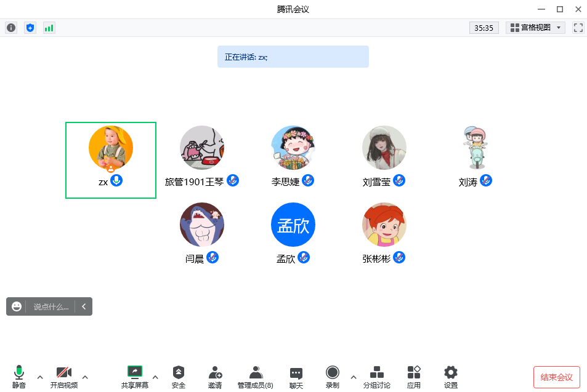Check the green network signal icon
This screenshot has height=392, width=587.
[x=49, y=28]
